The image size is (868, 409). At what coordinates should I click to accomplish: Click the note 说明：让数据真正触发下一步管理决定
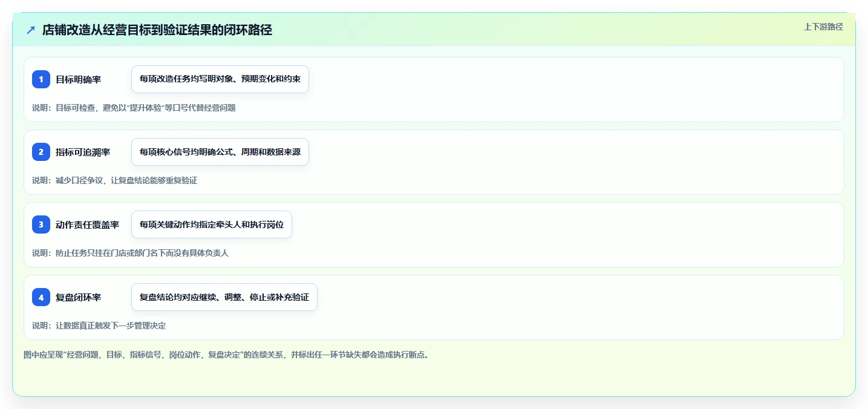pyautogui.click(x=99, y=326)
